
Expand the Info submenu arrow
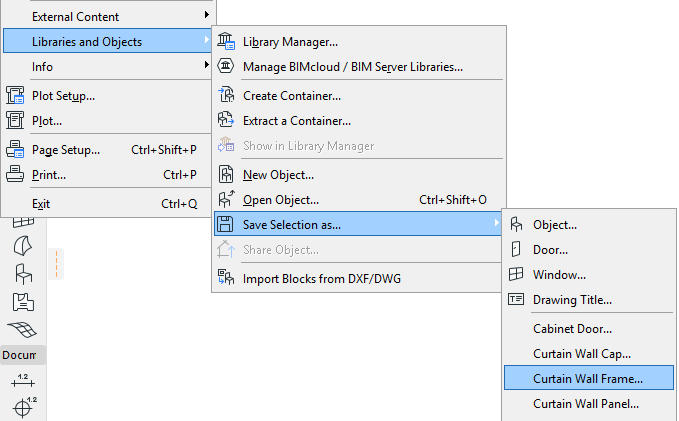tap(207, 67)
